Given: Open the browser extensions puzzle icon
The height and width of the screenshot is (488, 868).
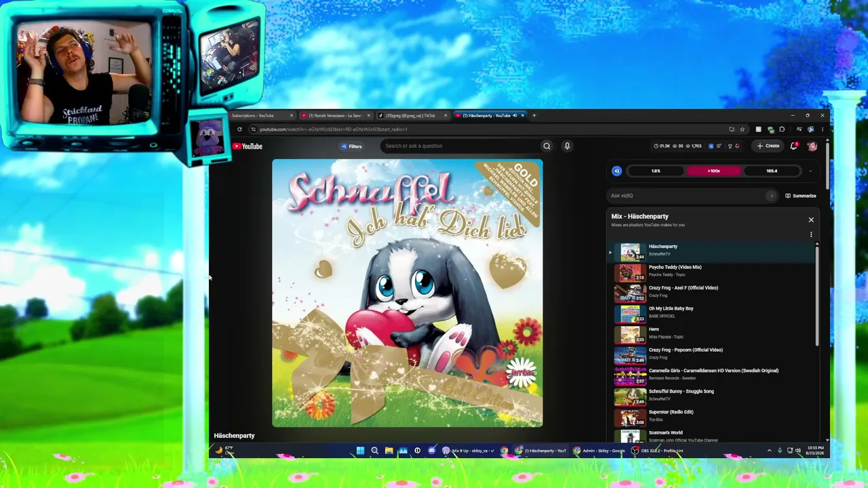Looking at the screenshot, I should (782, 129).
